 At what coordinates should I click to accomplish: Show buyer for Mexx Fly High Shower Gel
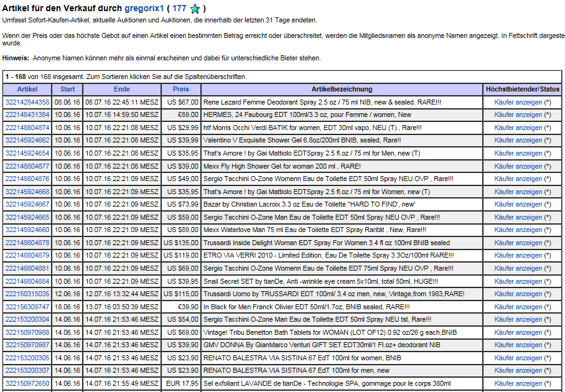(518, 167)
